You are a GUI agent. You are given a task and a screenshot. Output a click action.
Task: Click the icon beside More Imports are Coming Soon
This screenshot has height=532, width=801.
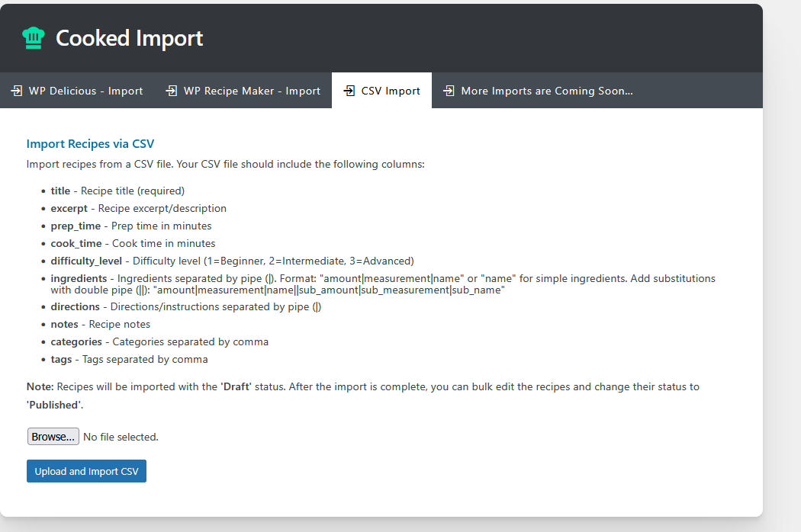pos(449,91)
